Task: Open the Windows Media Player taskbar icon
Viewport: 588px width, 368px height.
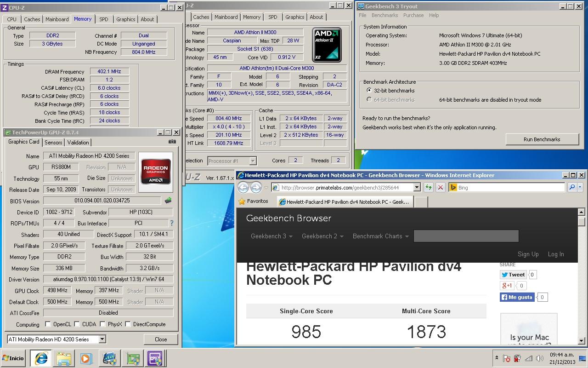Action: (x=86, y=358)
